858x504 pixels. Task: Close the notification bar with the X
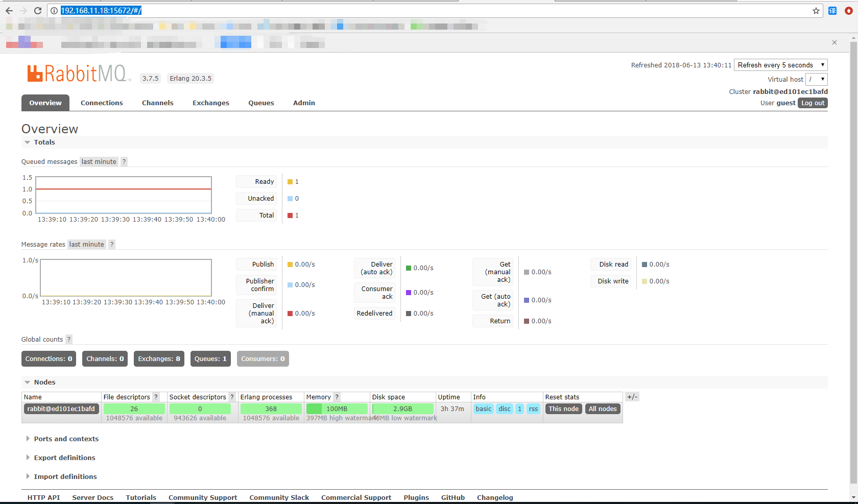click(835, 42)
